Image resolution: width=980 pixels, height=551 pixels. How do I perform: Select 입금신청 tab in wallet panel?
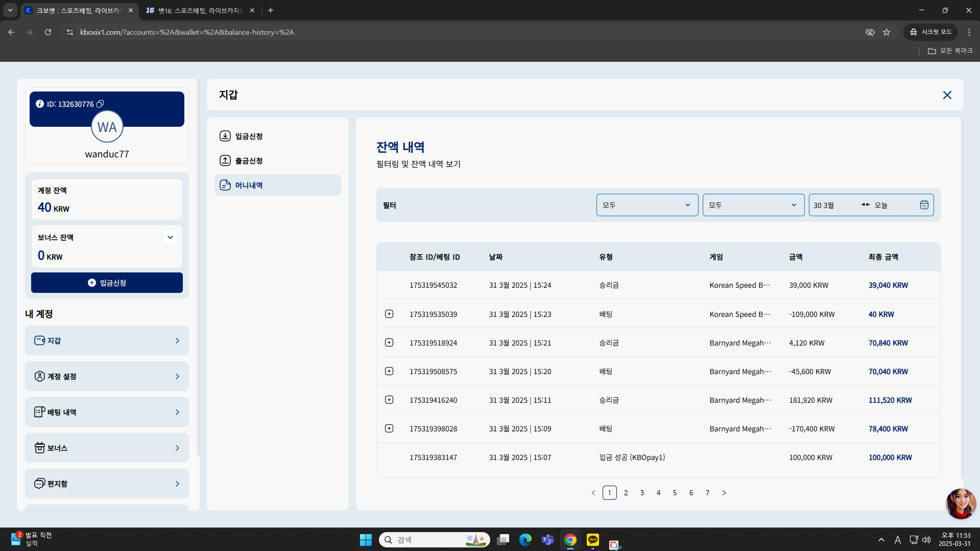277,136
